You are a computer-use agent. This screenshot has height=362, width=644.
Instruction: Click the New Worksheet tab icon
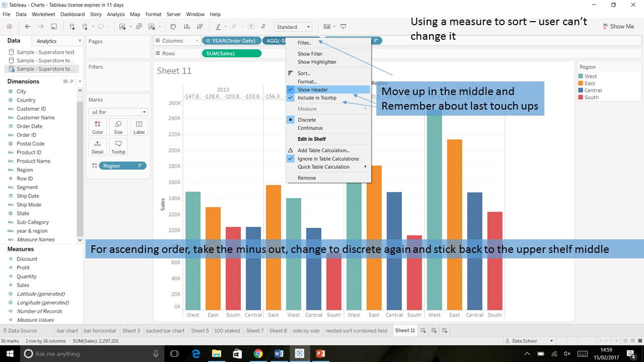tap(423, 330)
